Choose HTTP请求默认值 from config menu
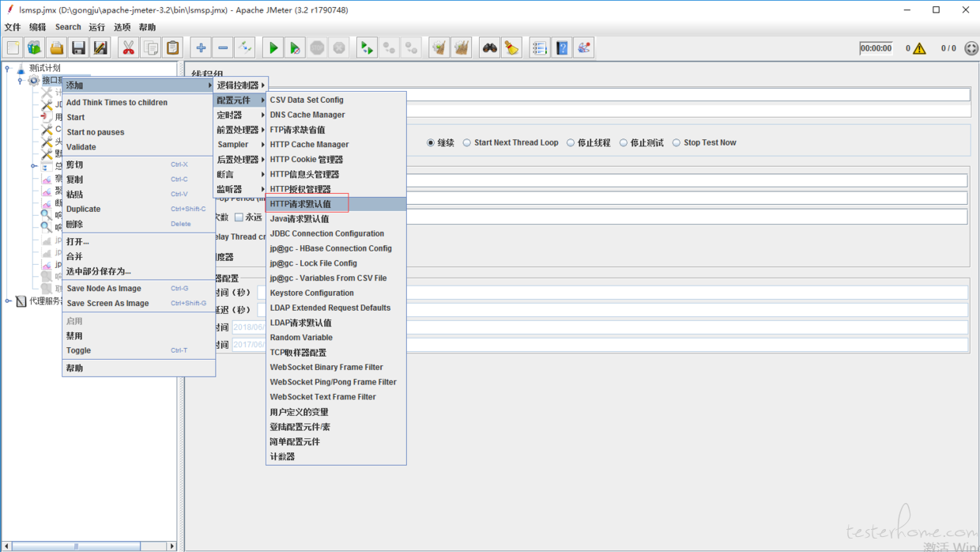980x552 pixels. tap(337, 204)
